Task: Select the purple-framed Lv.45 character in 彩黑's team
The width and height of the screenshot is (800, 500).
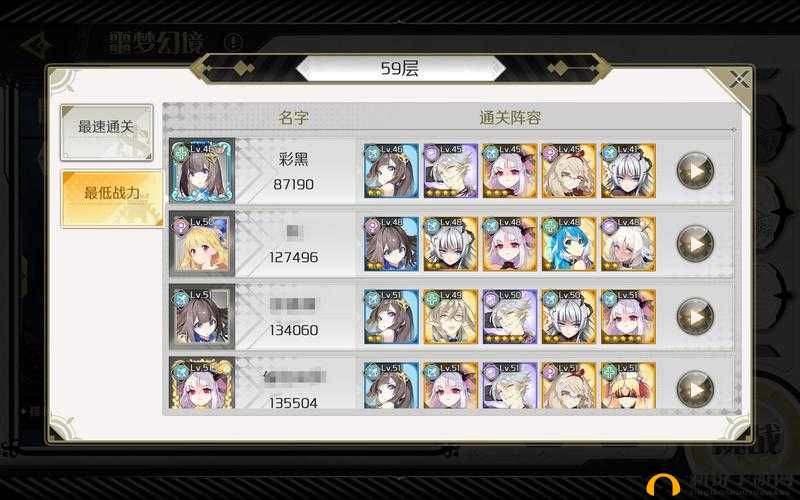Action: 451,171
